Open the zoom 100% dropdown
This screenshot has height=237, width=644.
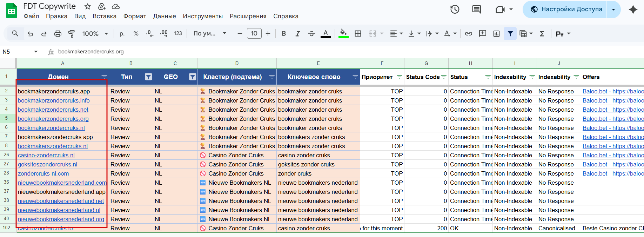coord(95,34)
